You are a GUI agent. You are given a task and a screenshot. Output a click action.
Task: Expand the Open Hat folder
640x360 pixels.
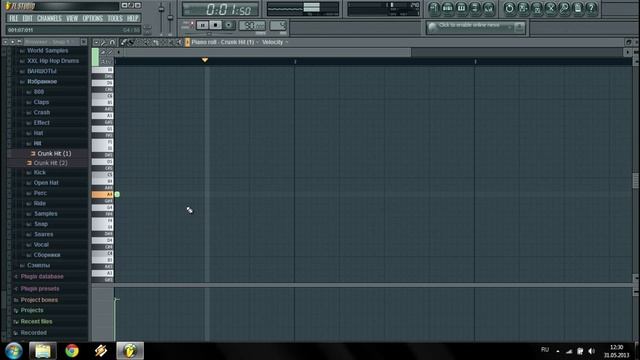[46, 183]
